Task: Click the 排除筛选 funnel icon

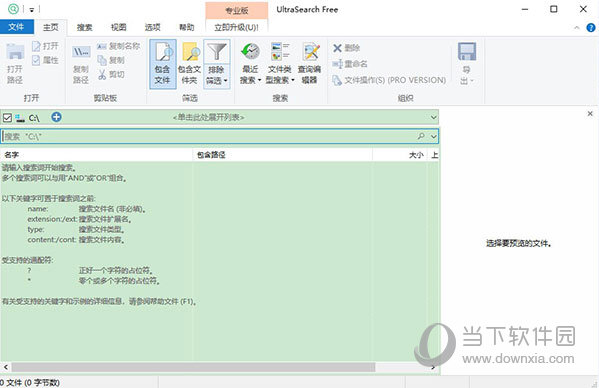Action: (x=217, y=51)
